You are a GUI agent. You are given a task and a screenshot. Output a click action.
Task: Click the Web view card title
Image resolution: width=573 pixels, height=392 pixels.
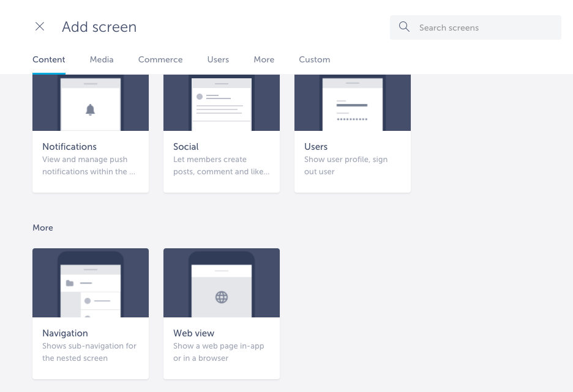[x=193, y=333]
